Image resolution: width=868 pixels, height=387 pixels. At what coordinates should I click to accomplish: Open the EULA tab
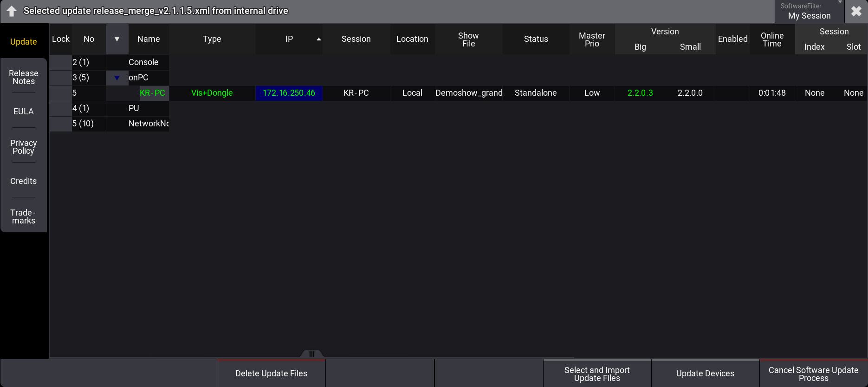point(24,112)
